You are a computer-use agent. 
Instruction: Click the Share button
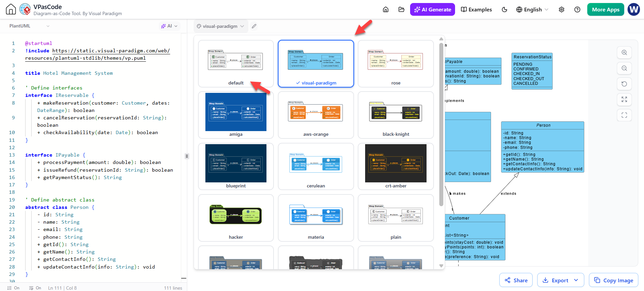pyautogui.click(x=516, y=280)
